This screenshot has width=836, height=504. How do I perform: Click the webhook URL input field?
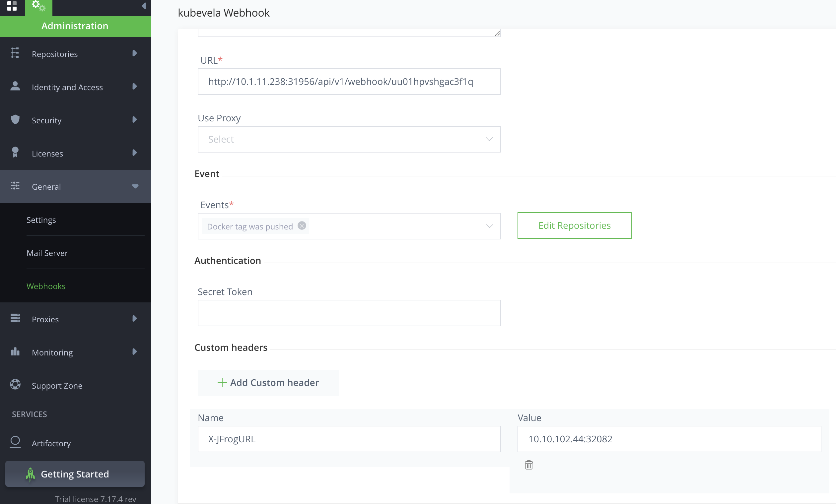pyautogui.click(x=349, y=82)
